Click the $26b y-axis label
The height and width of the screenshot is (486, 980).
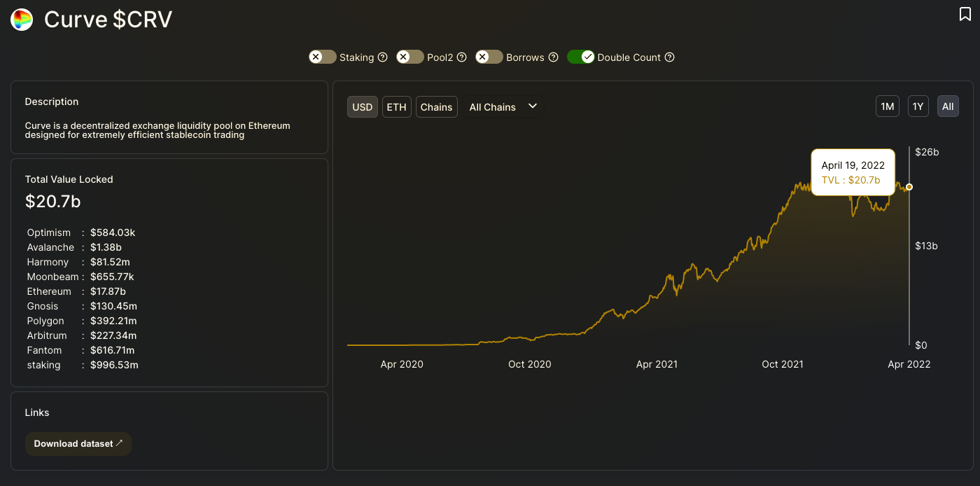927,152
